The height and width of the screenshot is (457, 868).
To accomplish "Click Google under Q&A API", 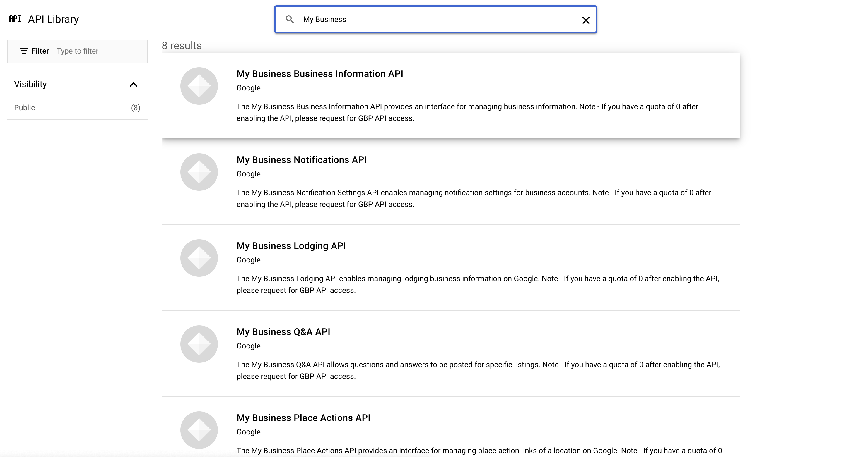I will point(248,346).
